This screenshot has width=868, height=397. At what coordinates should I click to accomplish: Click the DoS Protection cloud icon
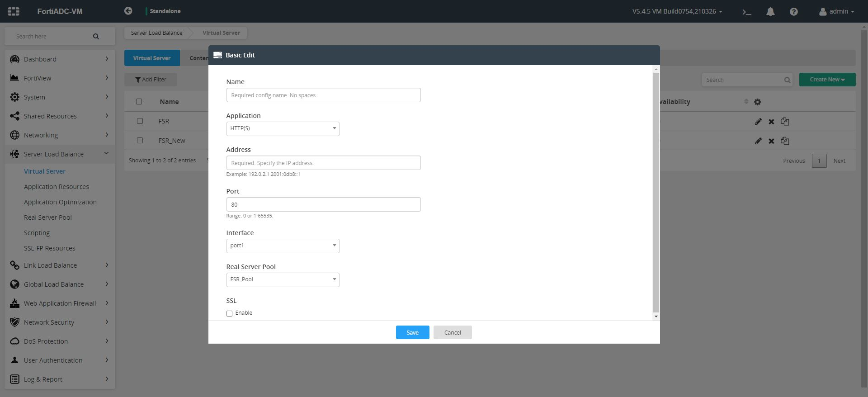pos(15,341)
